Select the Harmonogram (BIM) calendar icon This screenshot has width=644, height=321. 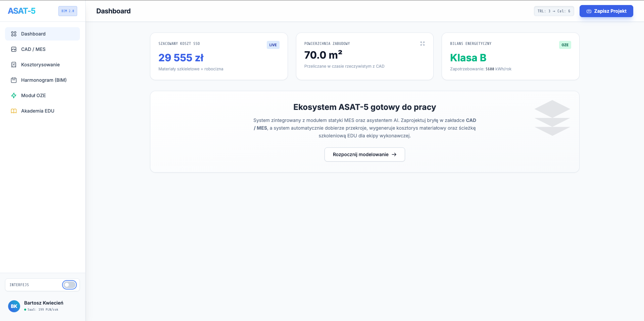(x=14, y=80)
